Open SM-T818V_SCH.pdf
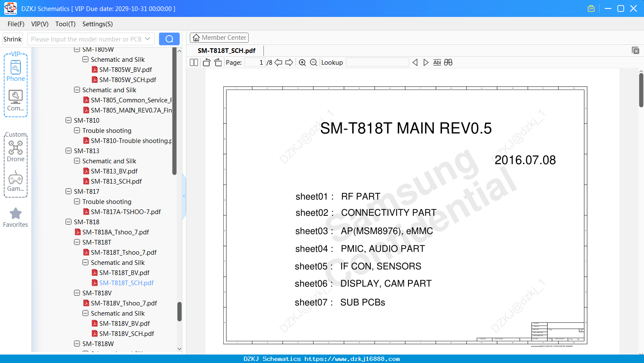Viewport: 644px width, 363px height. [x=126, y=333]
